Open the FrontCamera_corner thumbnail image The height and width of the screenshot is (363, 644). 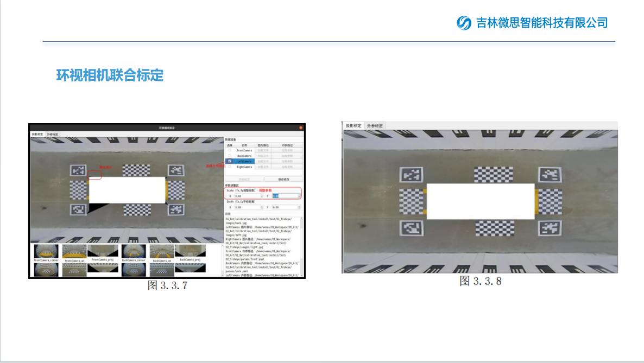pos(46,251)
